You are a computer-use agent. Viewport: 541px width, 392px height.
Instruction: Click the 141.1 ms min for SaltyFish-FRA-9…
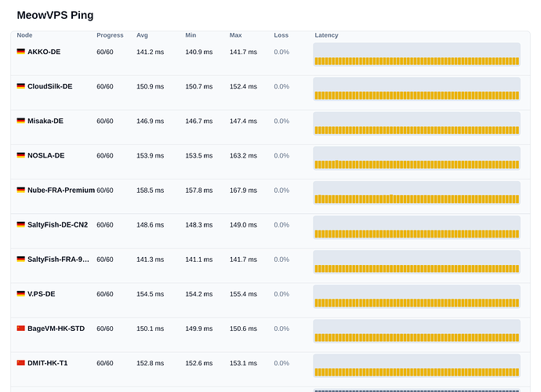[x=198, y=260]
